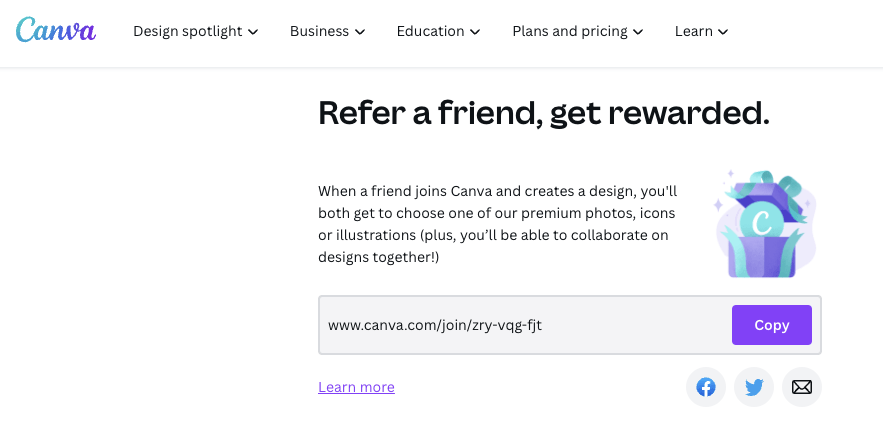Open the Education menu label
This screenshot has height=426, width=883.
(430, 31)
